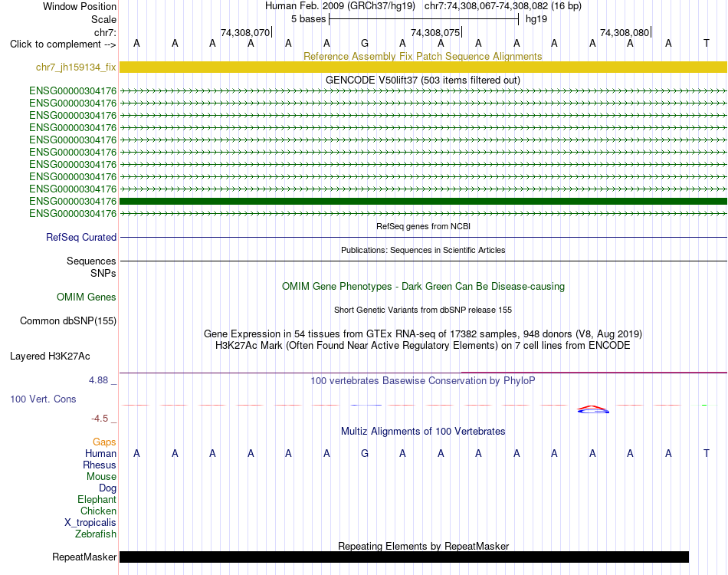Click the black RepeatMasker element bar
The width and height of the screenshot is (728, 575).
pos(404,557)
